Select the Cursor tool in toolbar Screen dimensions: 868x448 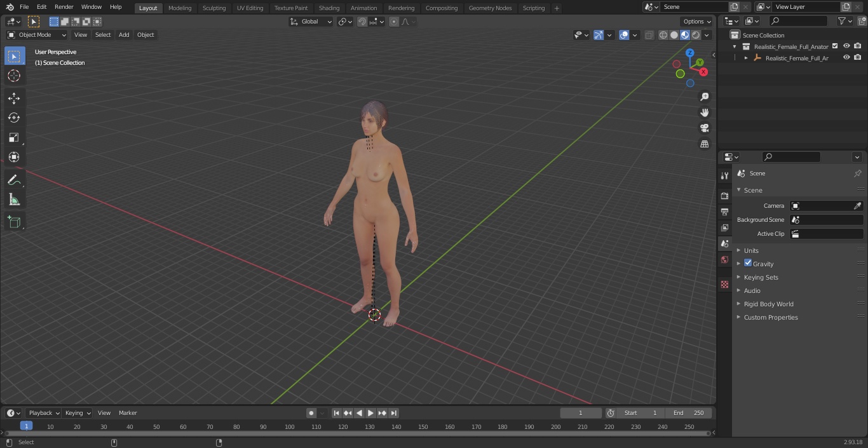click(14, 76)
